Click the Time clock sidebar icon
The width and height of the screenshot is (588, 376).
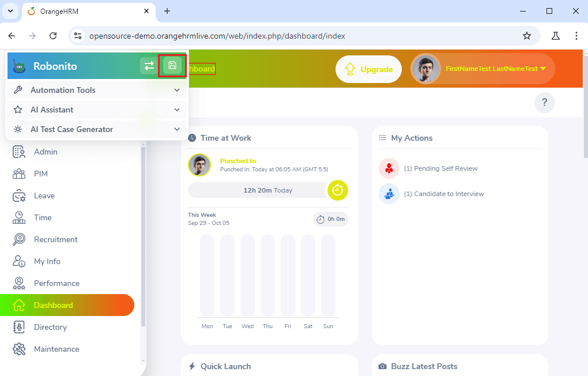19,217
